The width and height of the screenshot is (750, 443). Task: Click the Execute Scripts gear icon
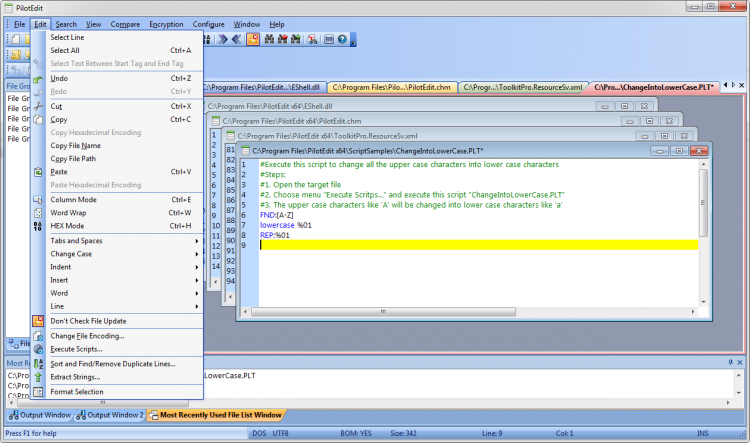(x=39, y=349)
